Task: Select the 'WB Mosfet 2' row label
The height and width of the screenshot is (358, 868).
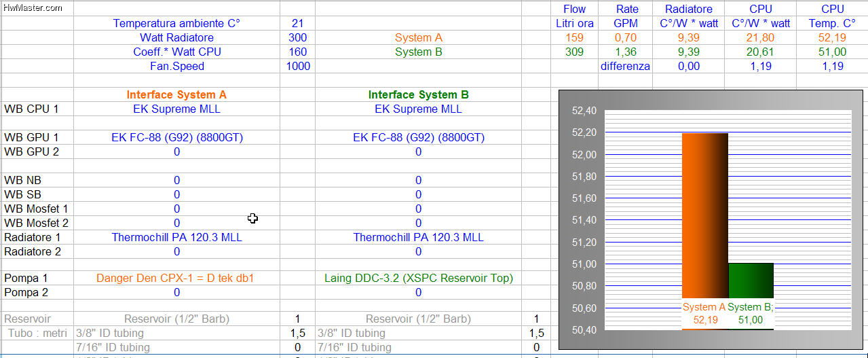Action: pos(36,223)
